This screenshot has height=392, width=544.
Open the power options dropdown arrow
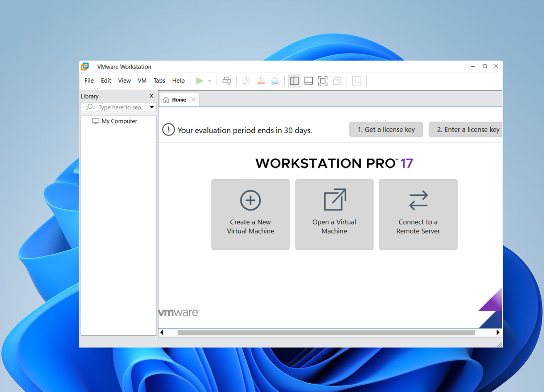pyautogui.click(x=210, y=81)
